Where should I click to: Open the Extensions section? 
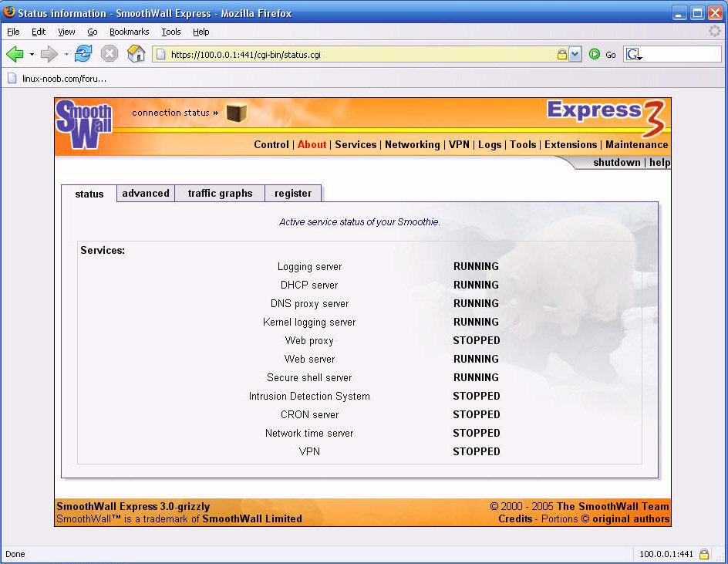(x=571, y=144)
